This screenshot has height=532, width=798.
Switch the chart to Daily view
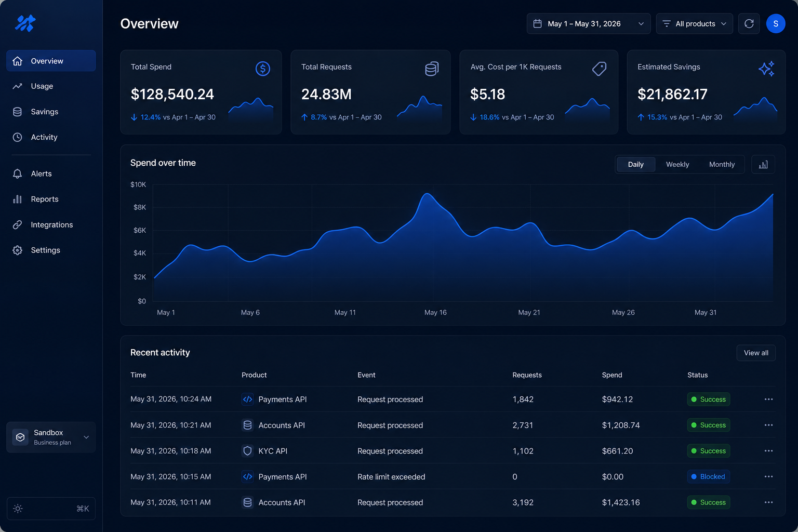[x=636, y=164]
